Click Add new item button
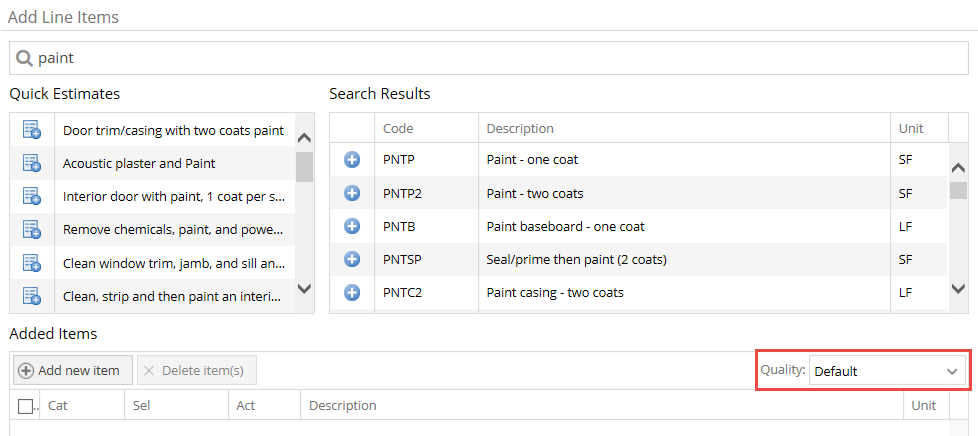Screen dimensions: 978x436 click(x=73, y=371)
